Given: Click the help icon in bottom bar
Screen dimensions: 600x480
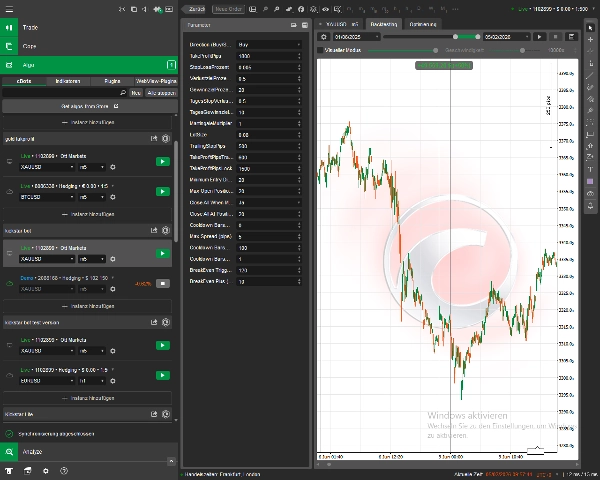Looking at the screenshot, I should (x=64, y=470).
